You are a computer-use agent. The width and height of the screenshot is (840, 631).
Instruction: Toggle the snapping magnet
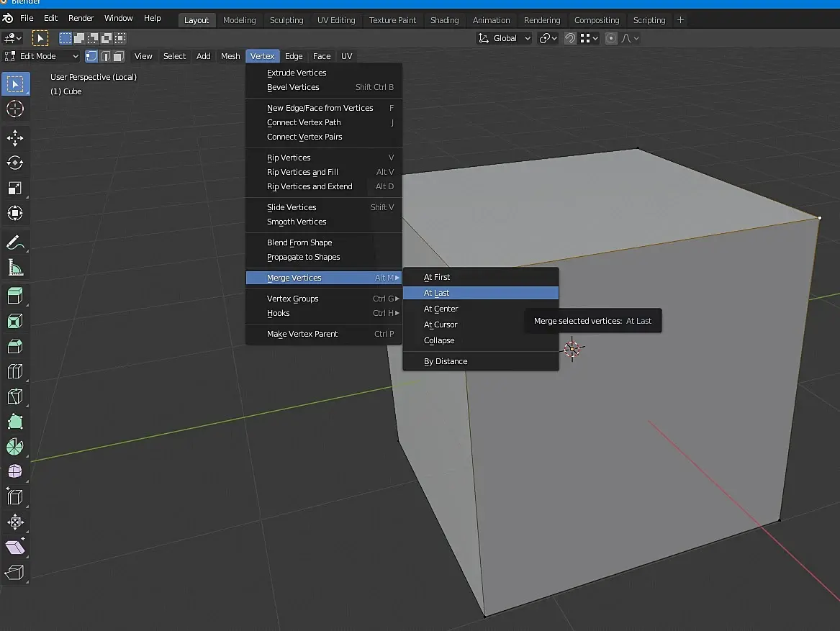[x=570, y=38]
